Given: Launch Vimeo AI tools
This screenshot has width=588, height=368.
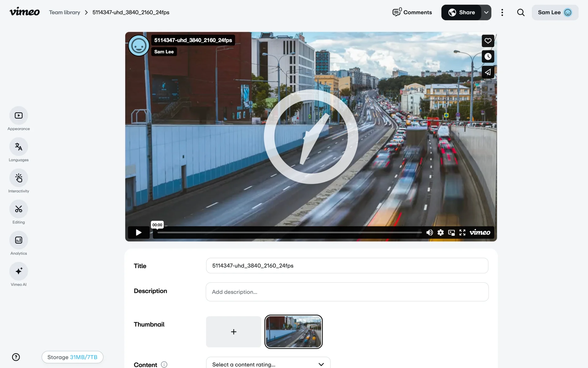Looking at the screenshot, I should point(19,271).
